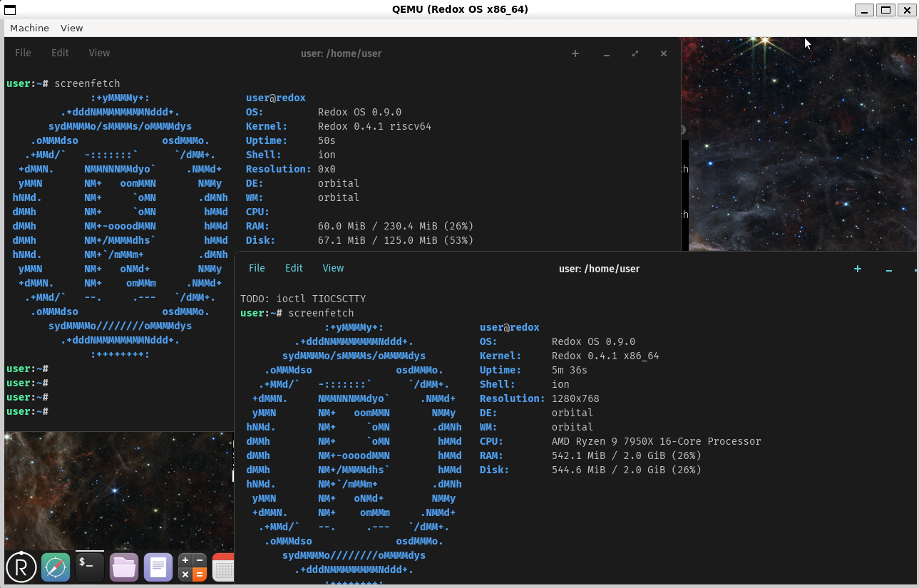The image size is (919, 588).
Task: Open View menu in front terminal
Action: (x=333, y=268)
